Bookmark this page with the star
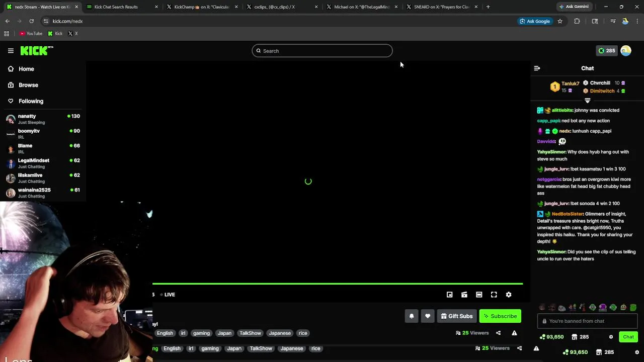The image size is (644, 362). point(560,21)
